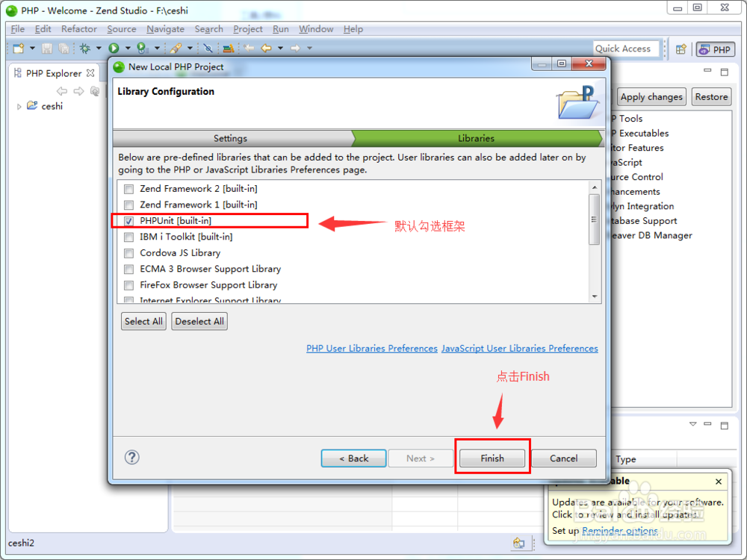747x560 pixels.
Task: Open the Profile icon's dropdown arrow
Action: click(x=157, y=48)
